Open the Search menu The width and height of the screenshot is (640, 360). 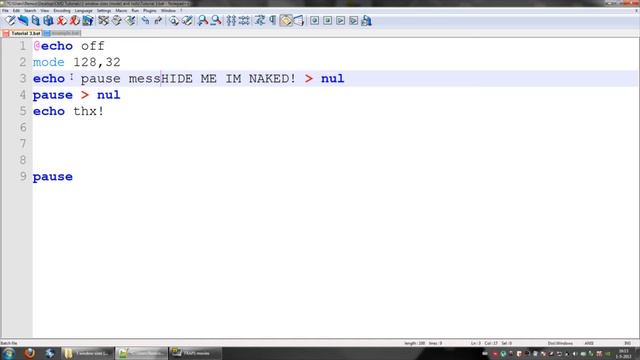pos(30,11)
